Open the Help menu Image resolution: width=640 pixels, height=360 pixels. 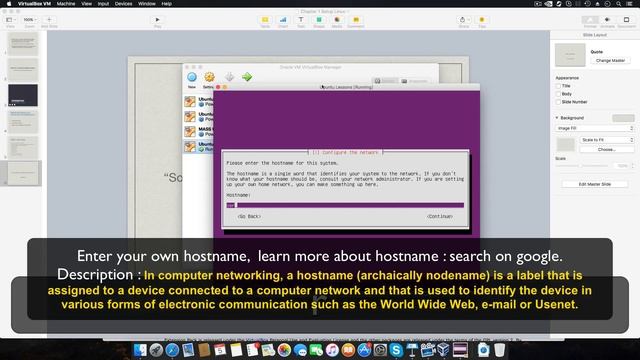[x=167, y=4]
